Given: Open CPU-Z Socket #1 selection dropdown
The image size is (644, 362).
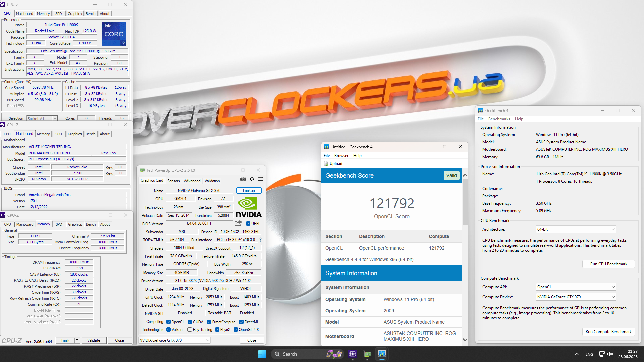Looking at the screenshot, I should click(42, 118).
